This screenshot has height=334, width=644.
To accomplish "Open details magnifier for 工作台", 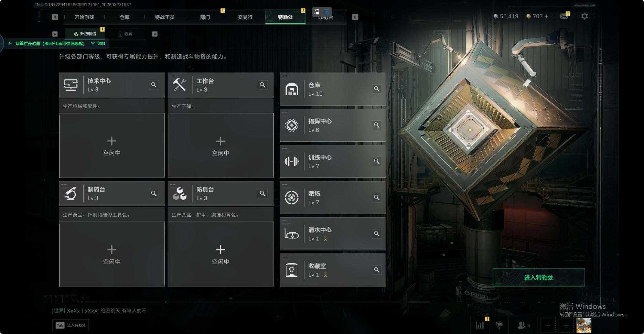I will point(262,85).
